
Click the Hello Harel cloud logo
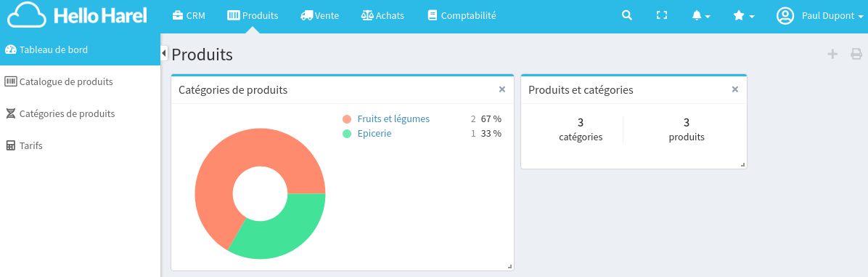[x=77, y=15]
